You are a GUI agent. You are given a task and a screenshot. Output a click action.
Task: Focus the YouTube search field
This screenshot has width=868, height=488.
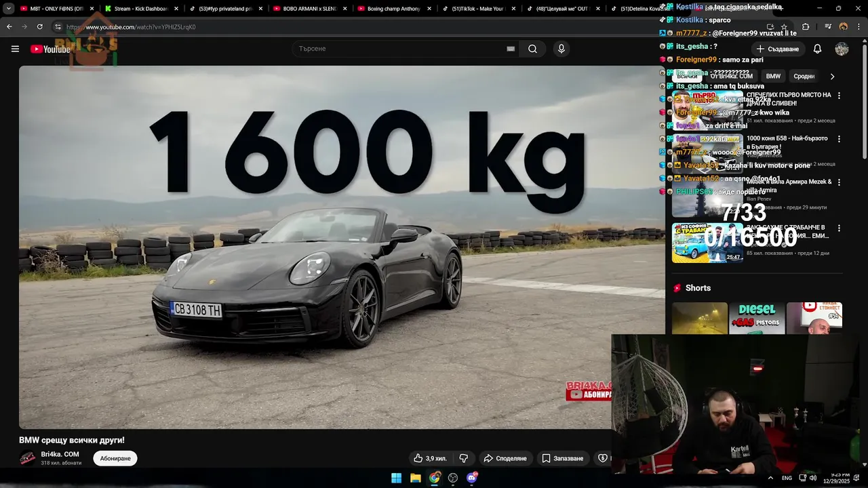pyautogui.click(x=403, y=49)
